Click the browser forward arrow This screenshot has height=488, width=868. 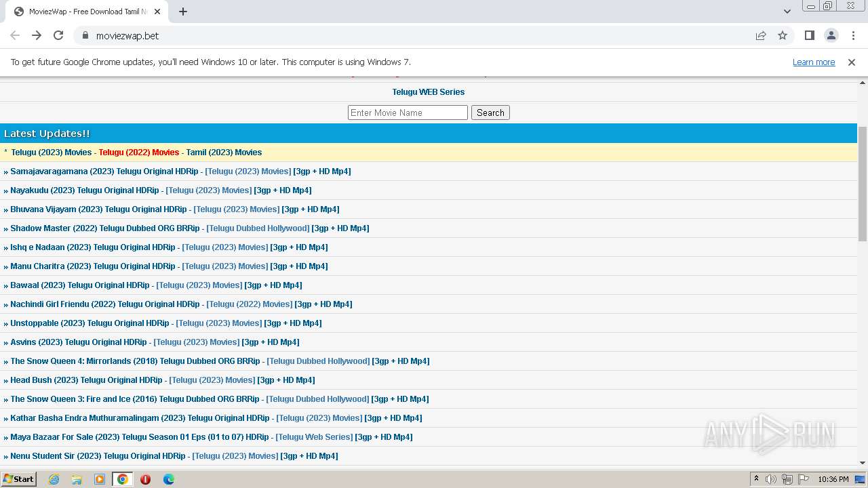click(x=37, y=35)
